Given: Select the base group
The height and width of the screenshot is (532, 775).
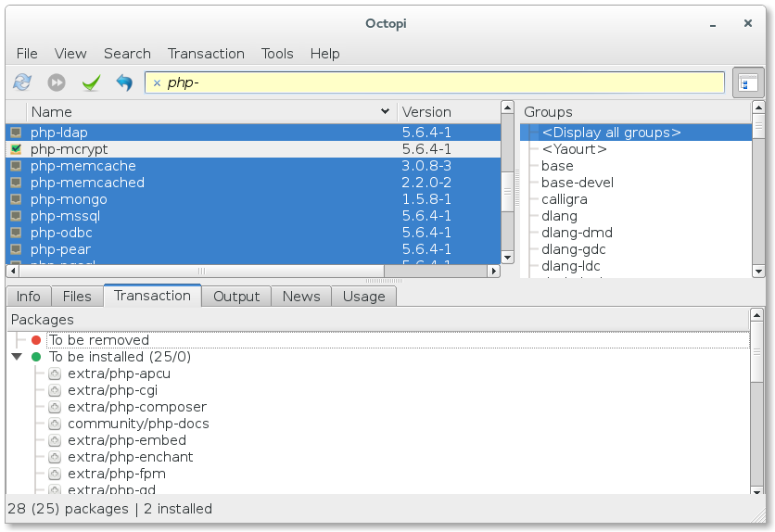Looking at the screenshot, I should 557,166.
